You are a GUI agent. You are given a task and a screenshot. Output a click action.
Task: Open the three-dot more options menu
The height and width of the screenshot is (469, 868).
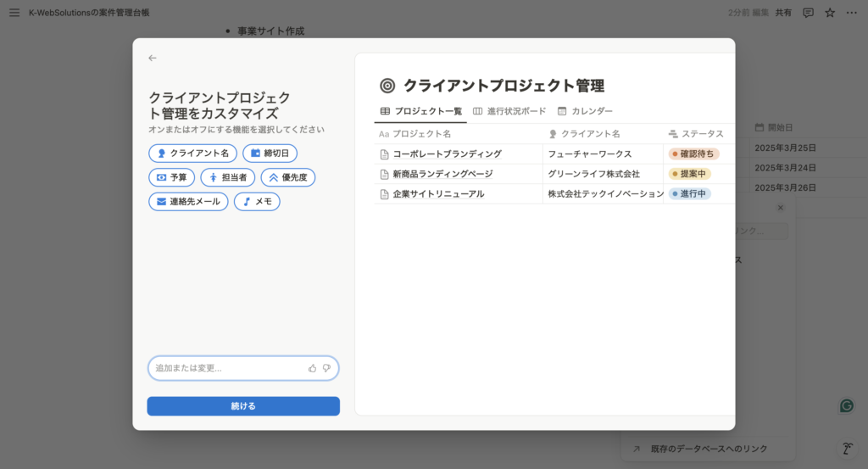(x=851, y=13)
